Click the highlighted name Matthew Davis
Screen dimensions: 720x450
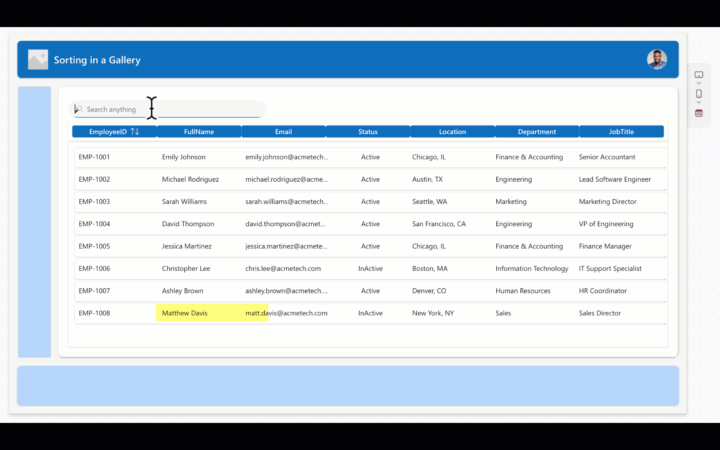pyautogui.click(x=185, y=313)
